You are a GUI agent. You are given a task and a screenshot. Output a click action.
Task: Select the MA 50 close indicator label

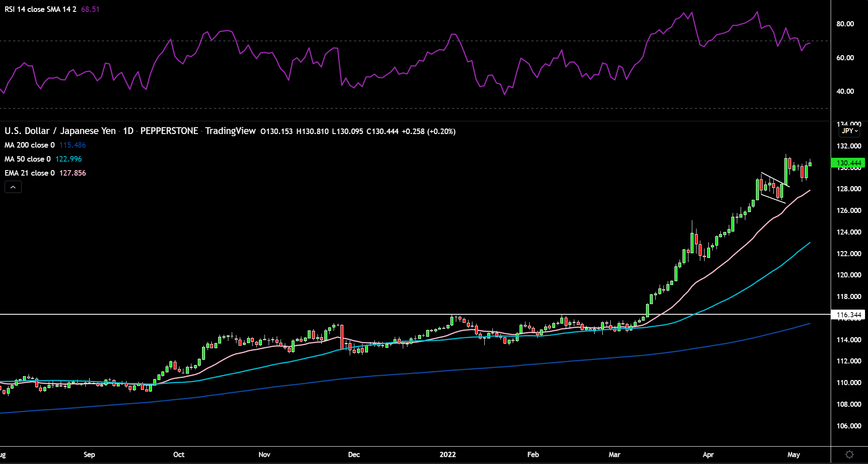27,159
